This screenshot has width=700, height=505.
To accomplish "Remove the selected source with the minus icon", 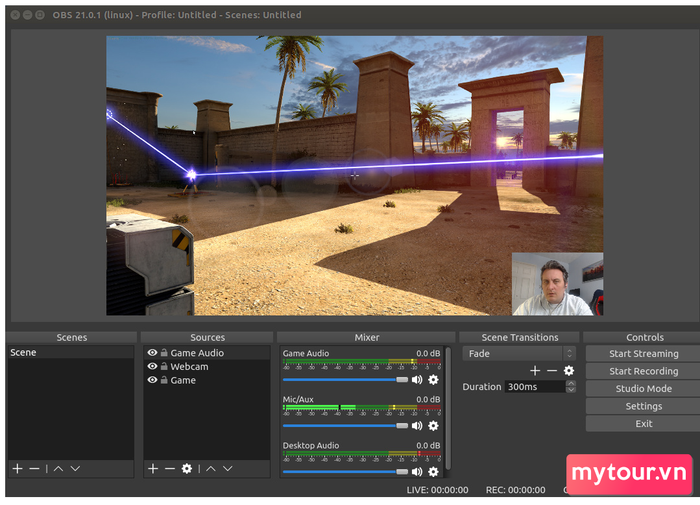I will pos(170,468).
